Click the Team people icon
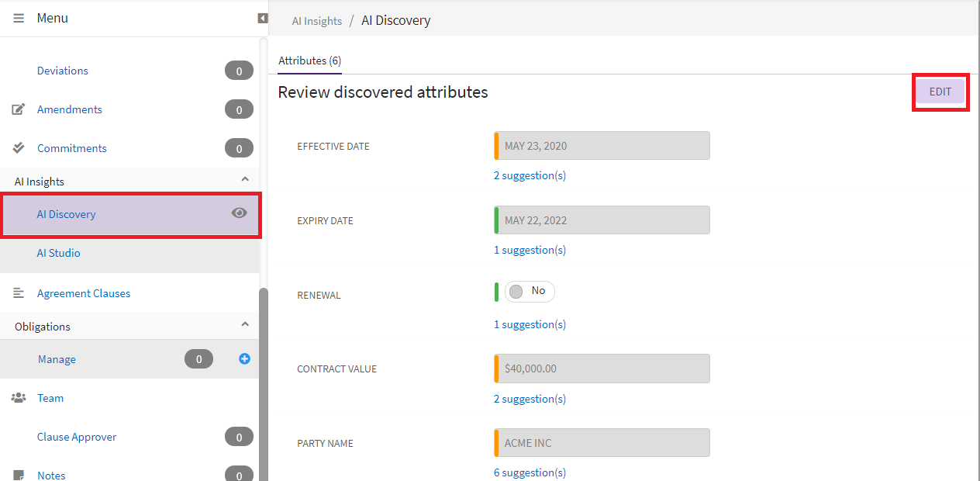 coord(19,398)
